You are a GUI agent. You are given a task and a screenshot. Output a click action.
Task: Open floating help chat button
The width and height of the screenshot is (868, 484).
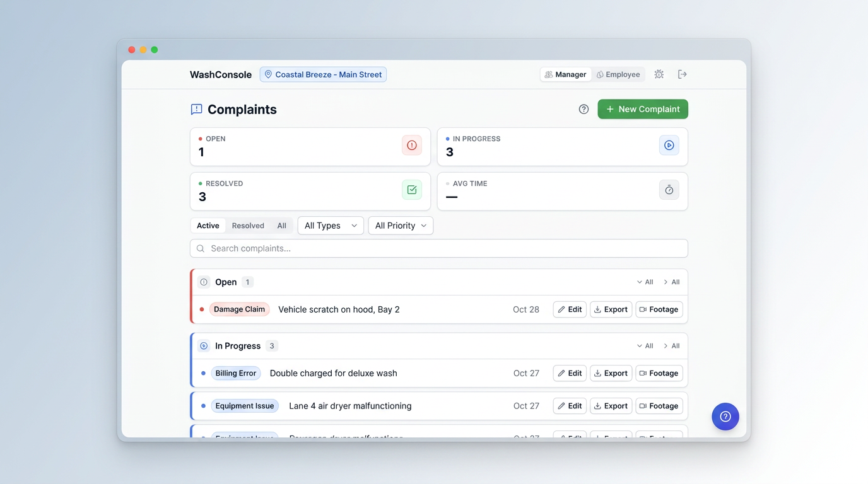[725, 417]
